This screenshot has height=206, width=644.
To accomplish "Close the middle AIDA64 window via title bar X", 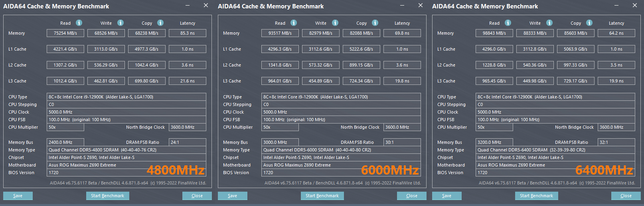I will click(x=421, y=6).
